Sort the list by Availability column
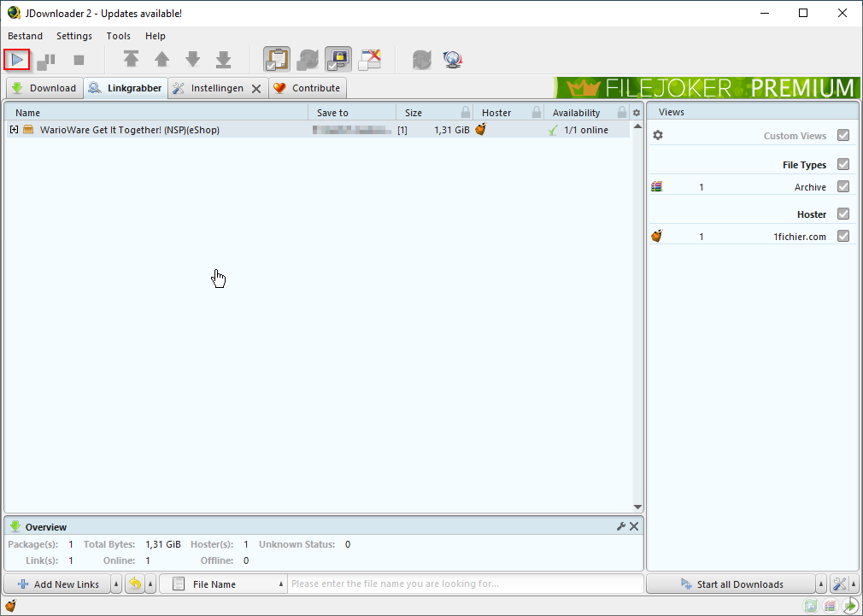This screenshot has width=863, height=616. (x=576, y=112)
